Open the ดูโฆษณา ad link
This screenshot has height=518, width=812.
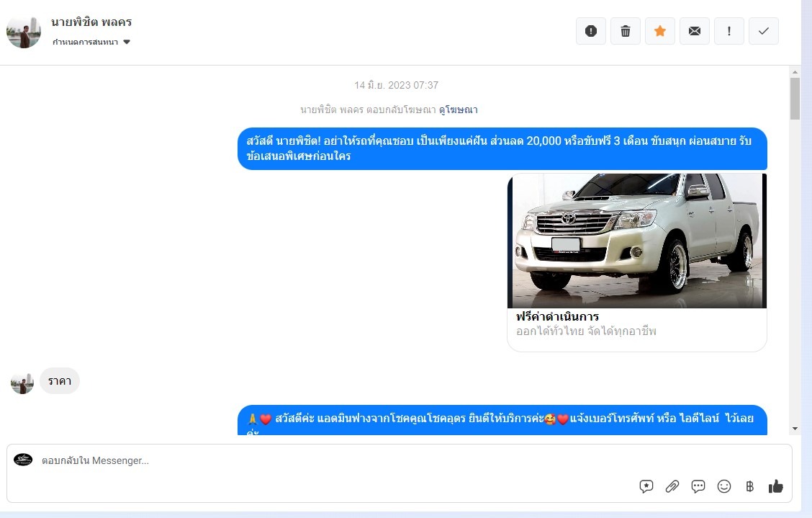coord(458,110)
